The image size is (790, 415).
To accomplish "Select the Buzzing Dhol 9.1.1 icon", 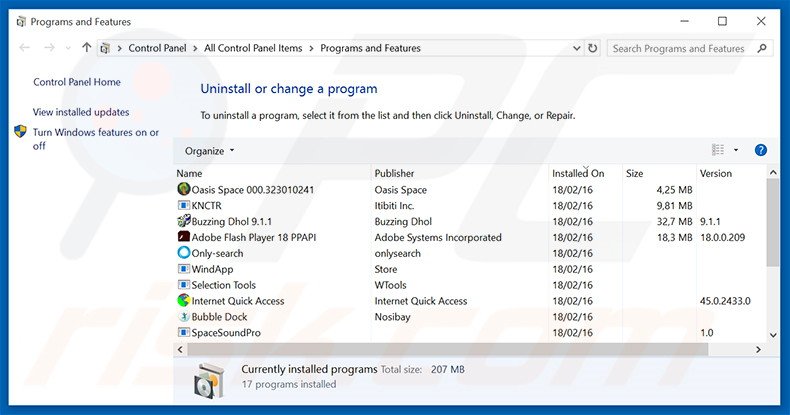I will pyautogui.click(x=183, y=221).
